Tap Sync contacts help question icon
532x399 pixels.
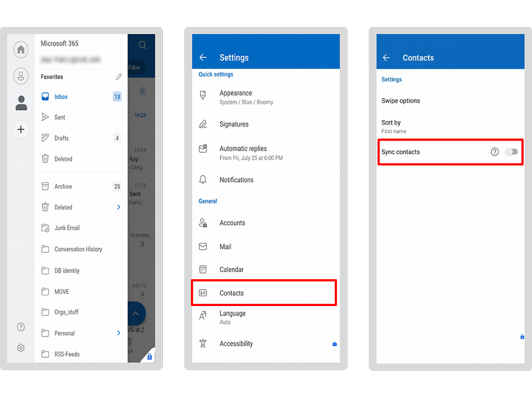495,152
